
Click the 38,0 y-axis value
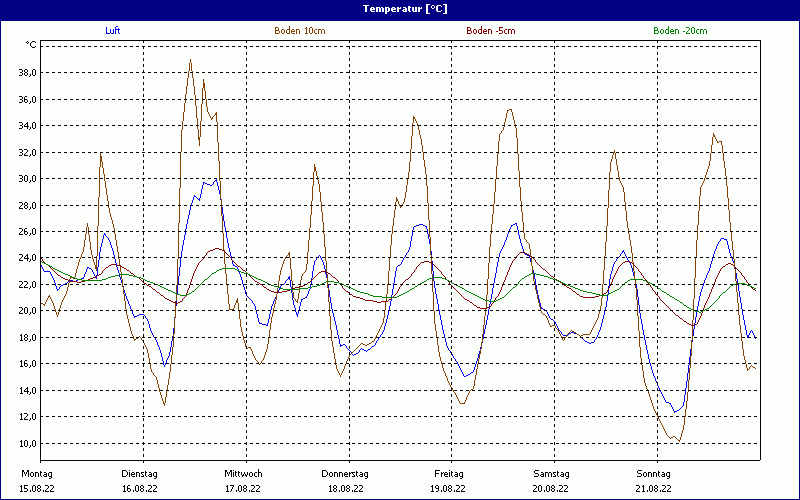click(x=27, y=73)
